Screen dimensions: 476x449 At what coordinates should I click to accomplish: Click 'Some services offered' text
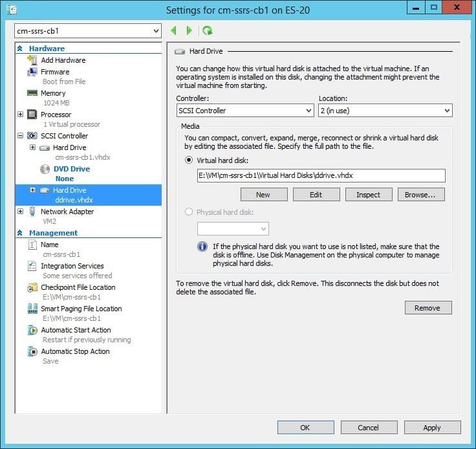click(78, 276)
